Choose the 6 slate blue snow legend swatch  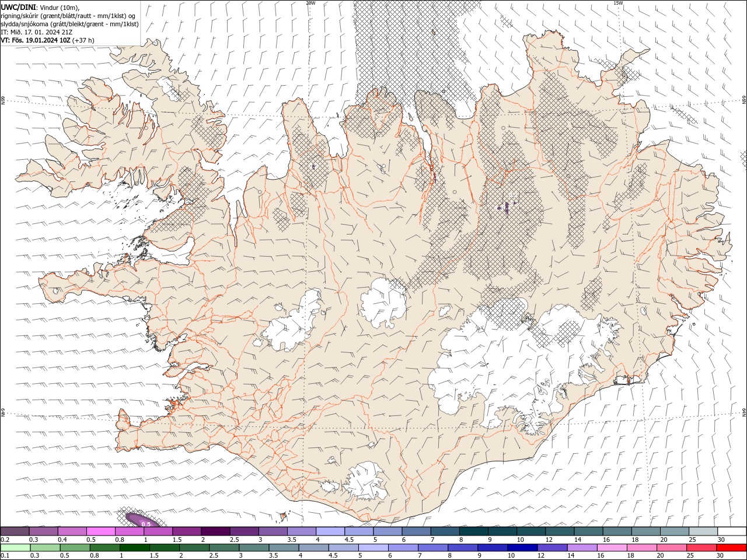pyautogui.click(x=416, y=531)
